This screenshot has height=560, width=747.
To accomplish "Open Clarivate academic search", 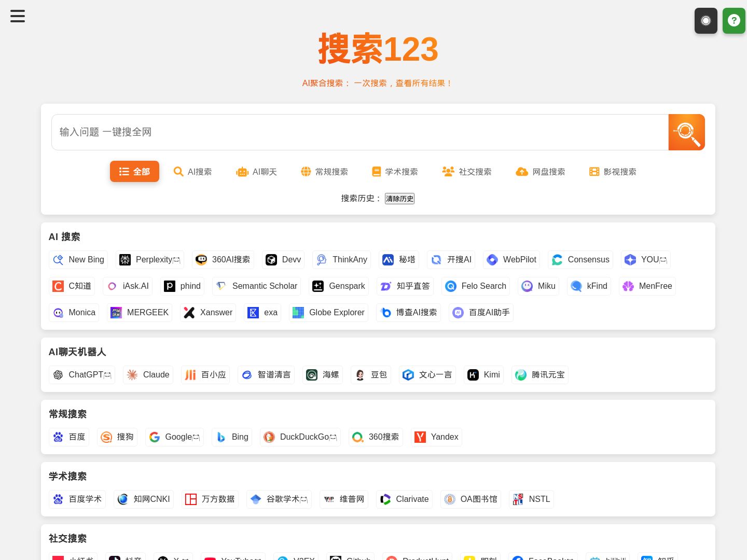I will [404, 499].
